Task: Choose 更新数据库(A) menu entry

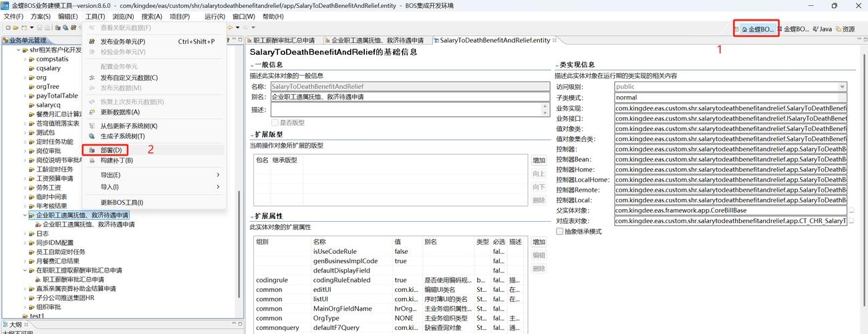Action: coord(154,112)
